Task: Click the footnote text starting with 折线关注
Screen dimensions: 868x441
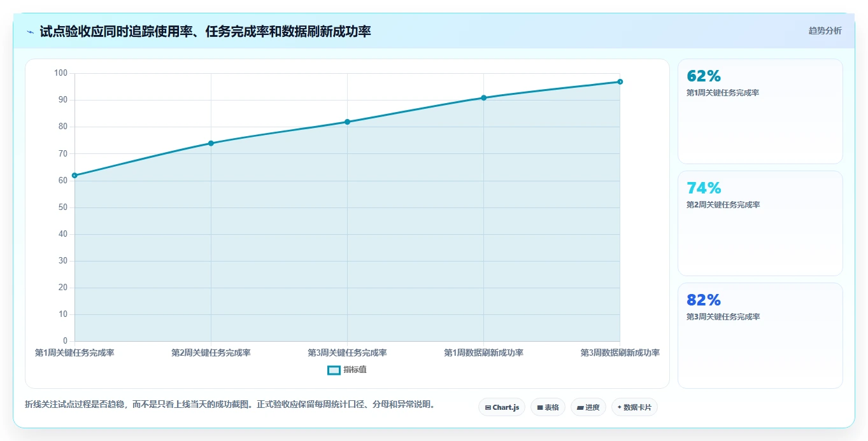Action: click(x=232, y=404)
